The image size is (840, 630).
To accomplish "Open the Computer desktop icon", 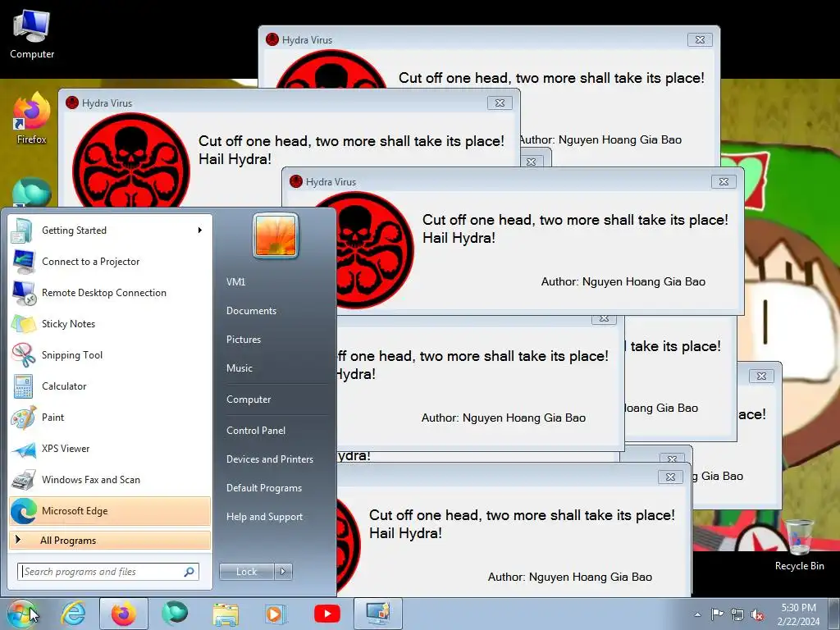I will pyautogui.click(x=32, y=33).
